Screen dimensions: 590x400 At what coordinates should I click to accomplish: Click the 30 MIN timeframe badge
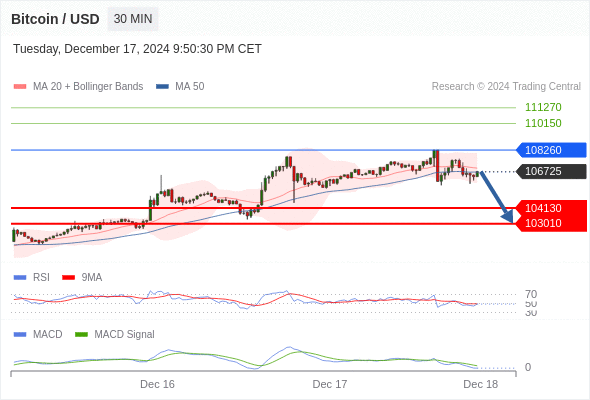pos(133,19)
